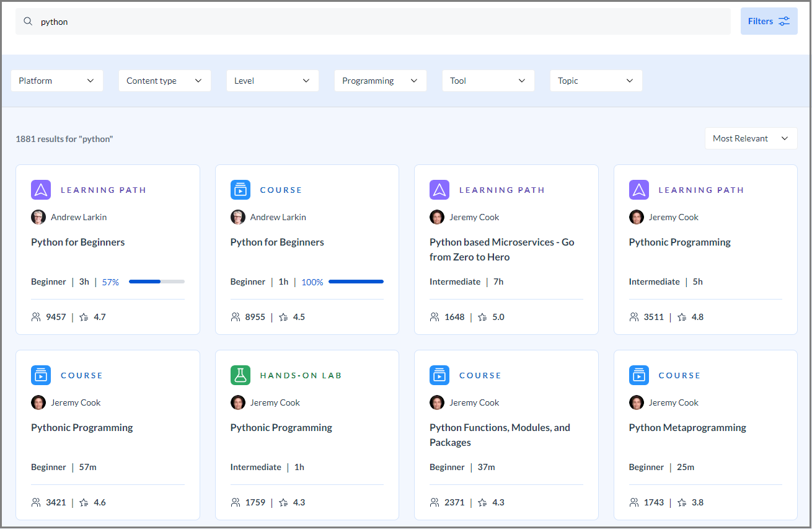Click the Filters button

coord(769,21)
